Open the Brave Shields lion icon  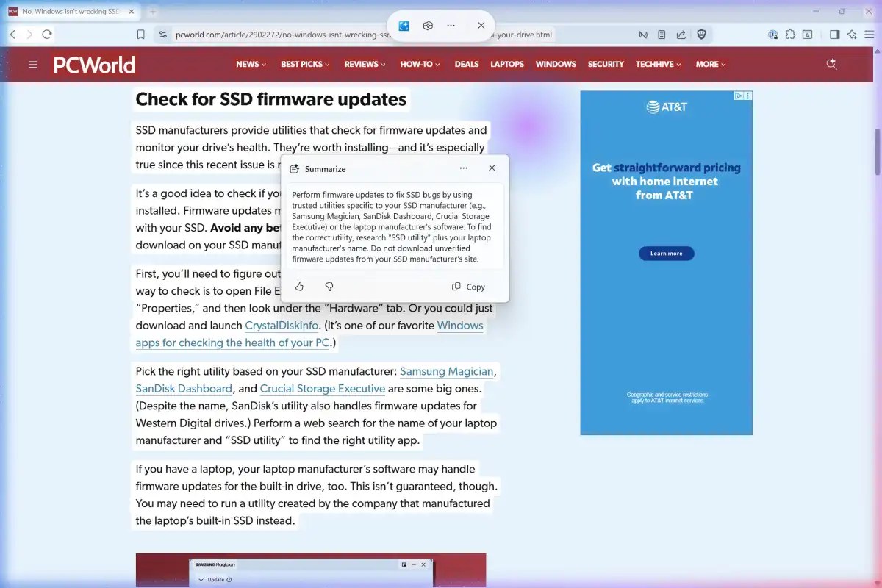[701, 35]
